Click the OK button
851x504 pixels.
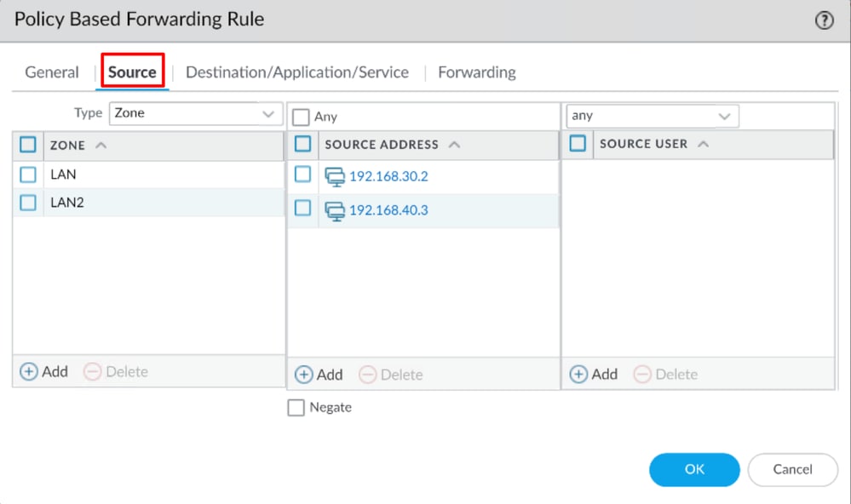694,469
